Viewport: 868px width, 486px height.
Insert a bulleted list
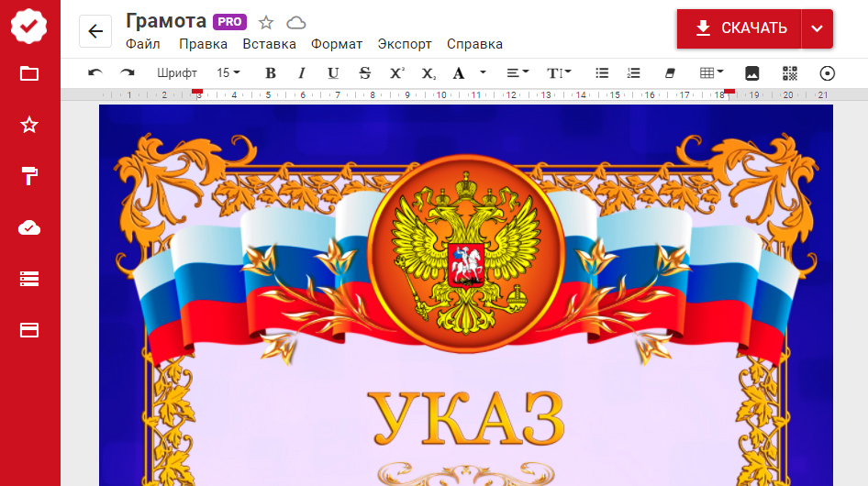(602, 73)
